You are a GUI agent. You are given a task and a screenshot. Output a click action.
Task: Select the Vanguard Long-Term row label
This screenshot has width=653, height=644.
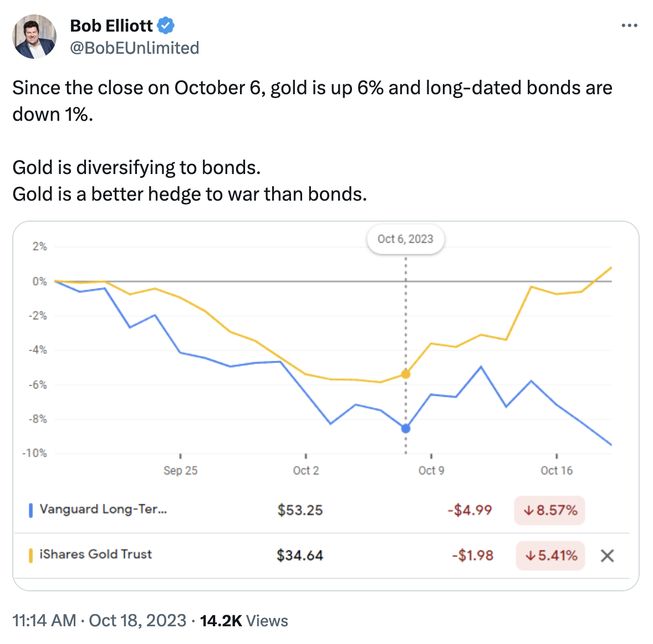103,509
